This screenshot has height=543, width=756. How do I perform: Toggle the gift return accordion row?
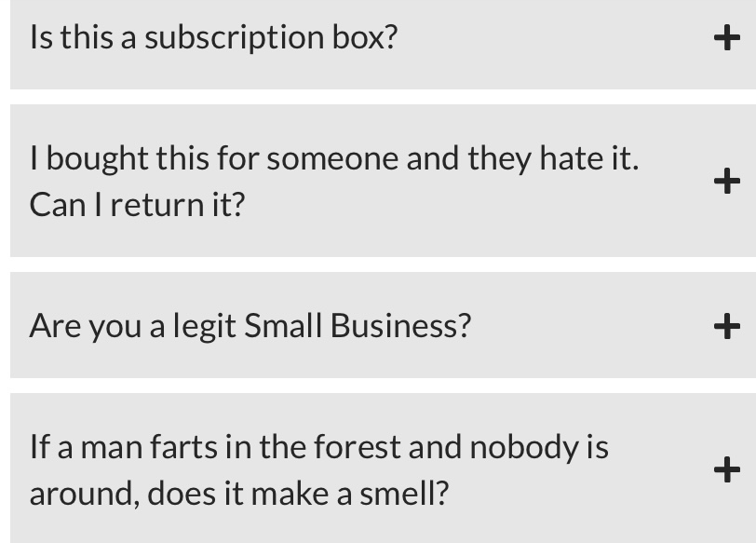(x=372, y=181)
